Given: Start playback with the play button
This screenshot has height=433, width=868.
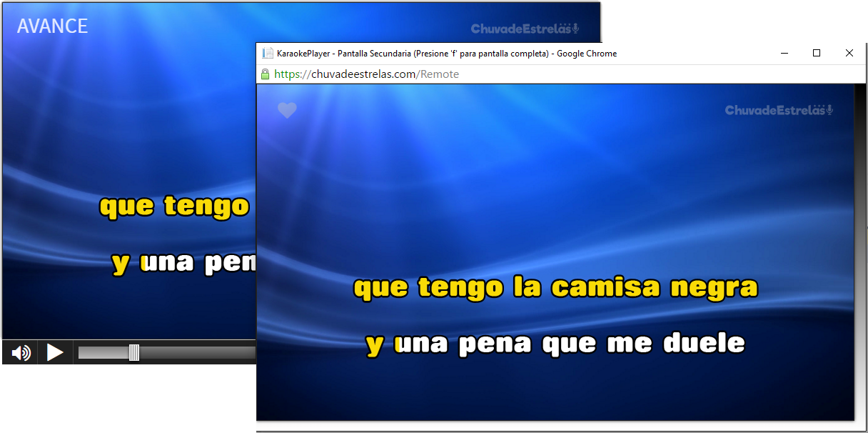Looking at the screenshot, I should coord(55,352).
